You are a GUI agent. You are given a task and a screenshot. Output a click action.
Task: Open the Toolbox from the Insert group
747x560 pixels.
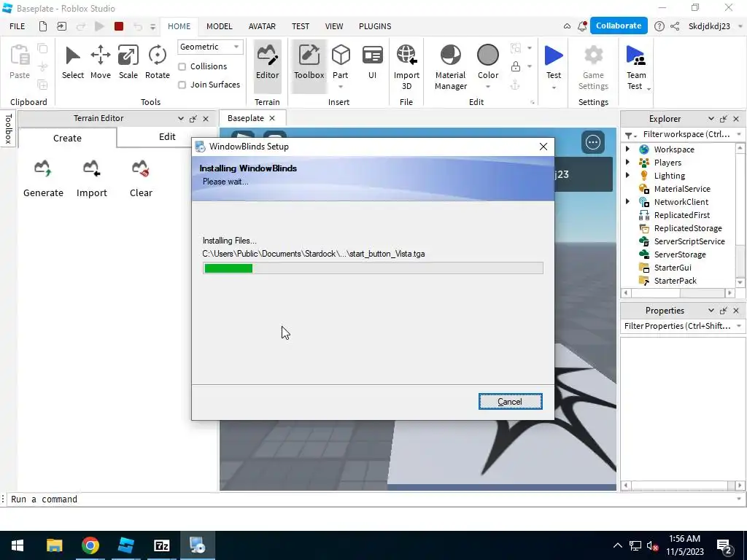pos(309,66)
